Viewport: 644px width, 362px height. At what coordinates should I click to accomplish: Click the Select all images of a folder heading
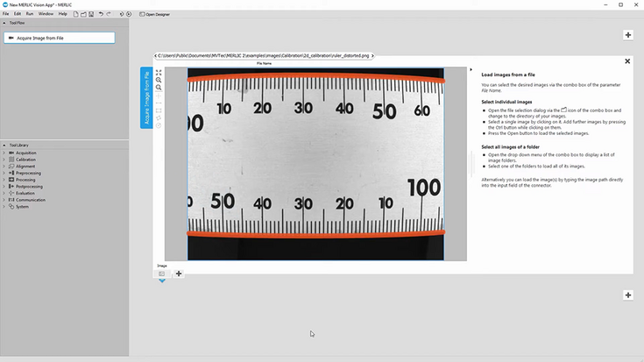(x=510, y=146)
